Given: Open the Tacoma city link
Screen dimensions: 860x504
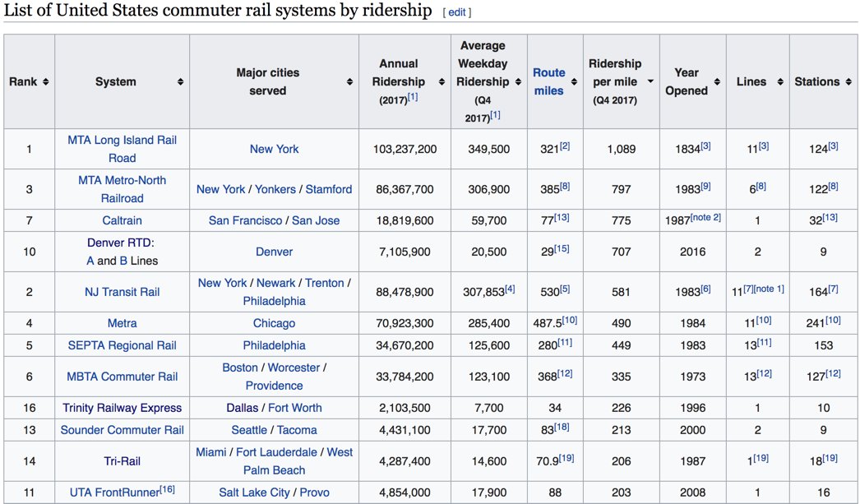Looking at the screenshot, I should [x=297, y=430].
